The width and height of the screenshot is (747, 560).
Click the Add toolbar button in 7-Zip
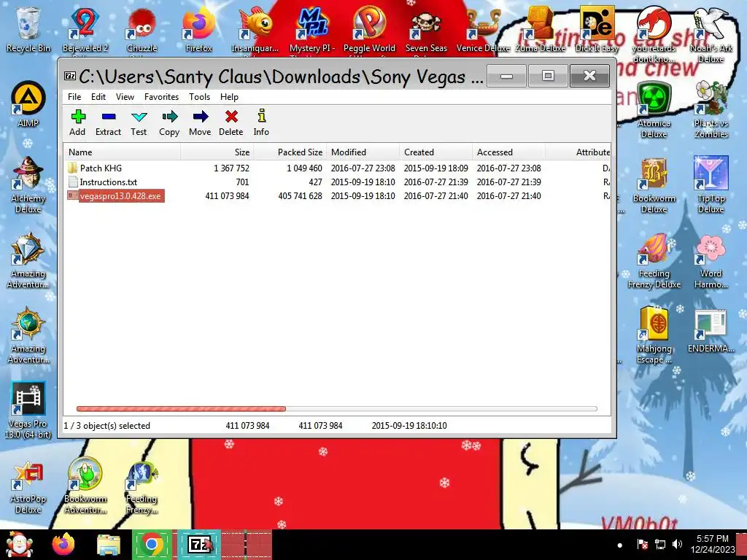pos(77,122)
